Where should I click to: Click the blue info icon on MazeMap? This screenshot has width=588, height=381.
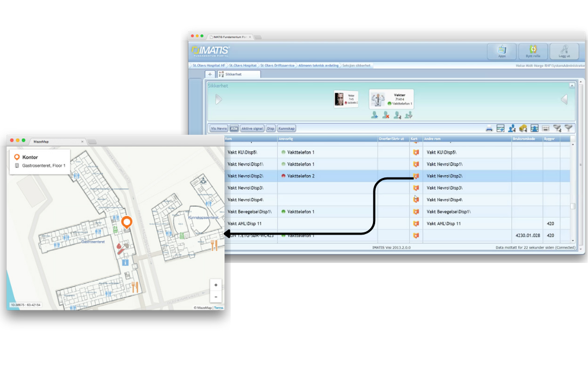(125, 262)
